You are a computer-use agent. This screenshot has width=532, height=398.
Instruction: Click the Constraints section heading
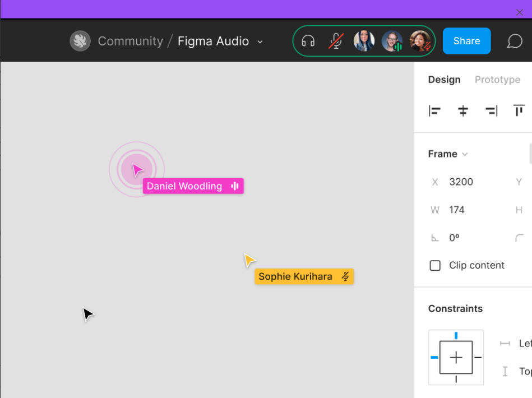coord(455,308)
